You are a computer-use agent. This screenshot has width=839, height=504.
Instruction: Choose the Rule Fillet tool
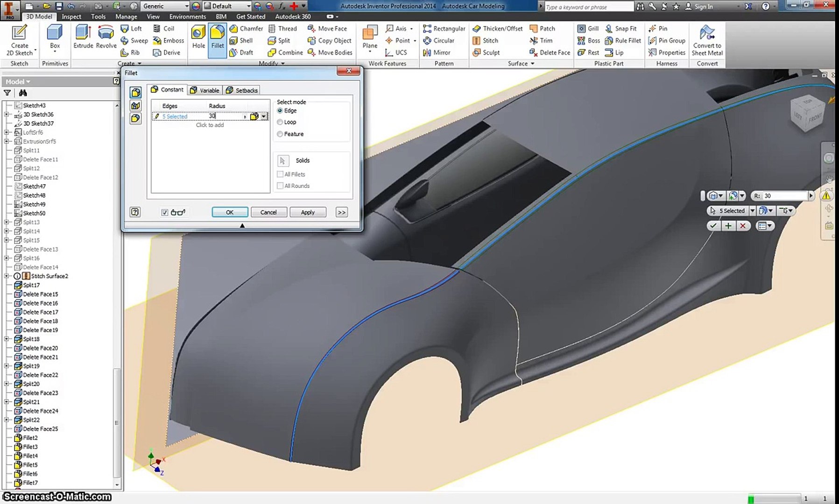pos(623,41)
